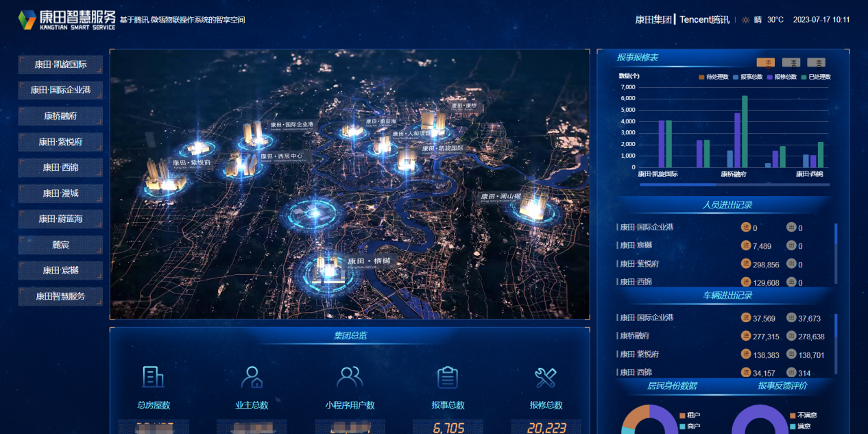Select 康田·西锦 project button
The image size is (868, 434).
tap(60, 167)
